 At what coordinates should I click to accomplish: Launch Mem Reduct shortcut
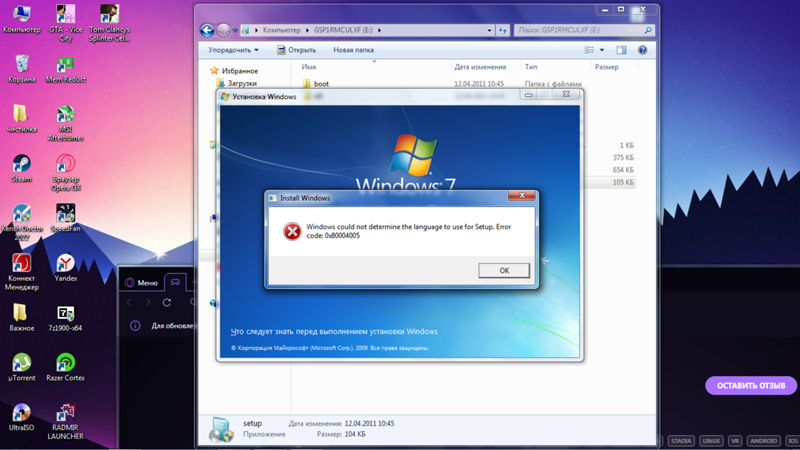pyautogui.click(x=65, y=69)
